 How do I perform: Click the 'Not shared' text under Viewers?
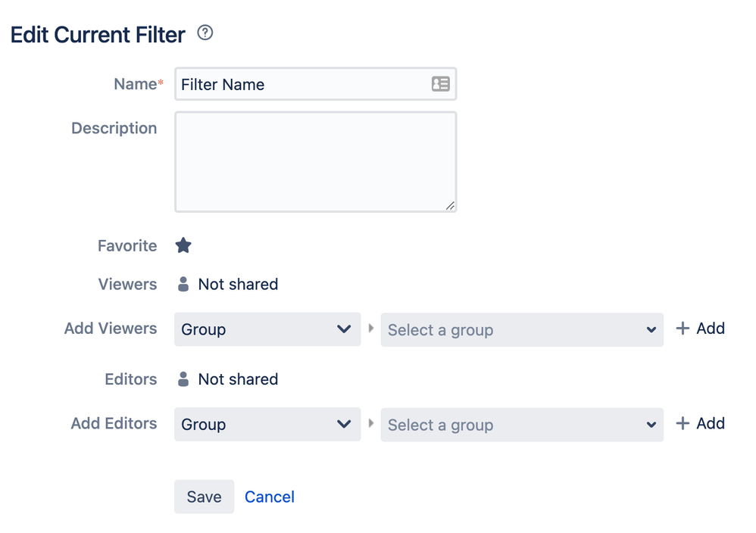coord(238,285)
